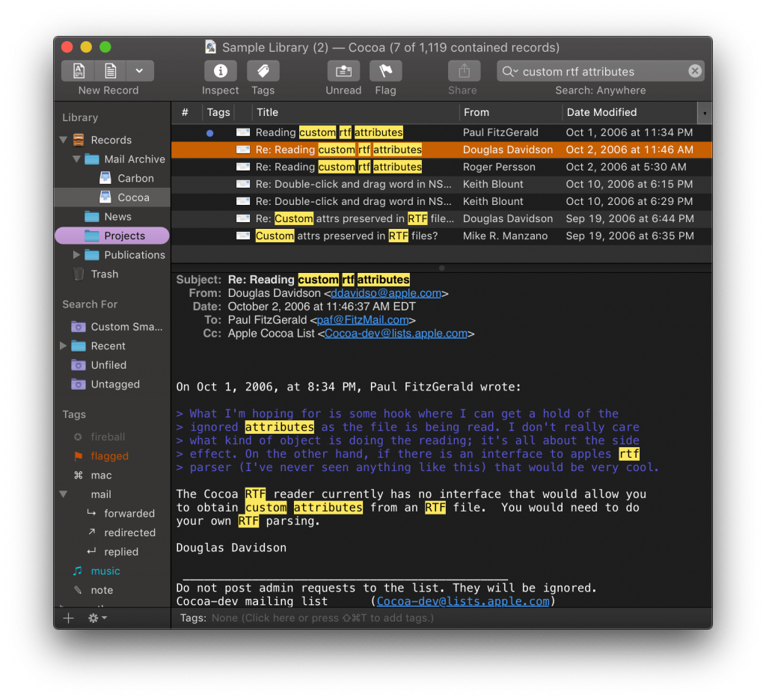Click the Cocoa-dev mailing list footer link
This screenshot has width=766, height=700.
[x=462, y=601]
